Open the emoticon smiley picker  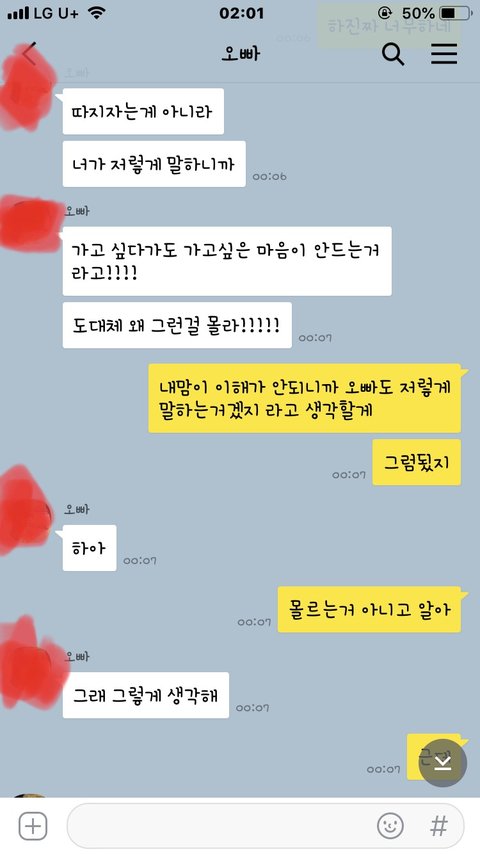[390, 826]
